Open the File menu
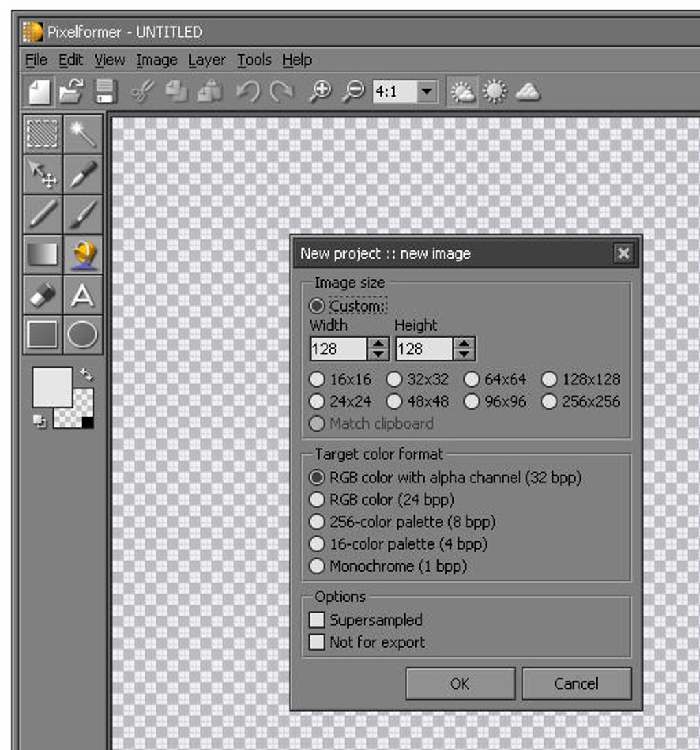 (36, 60)
